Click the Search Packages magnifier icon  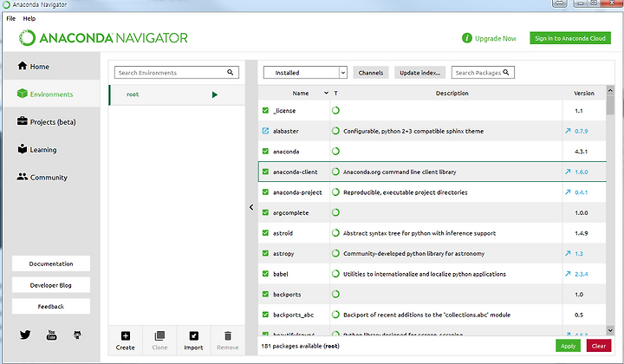point(506,72)
